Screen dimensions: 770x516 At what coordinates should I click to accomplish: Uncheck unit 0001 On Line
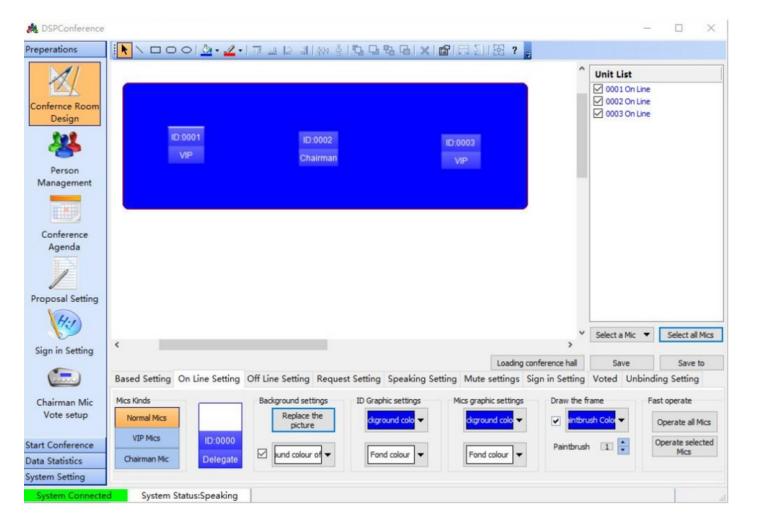click(599, 89)
